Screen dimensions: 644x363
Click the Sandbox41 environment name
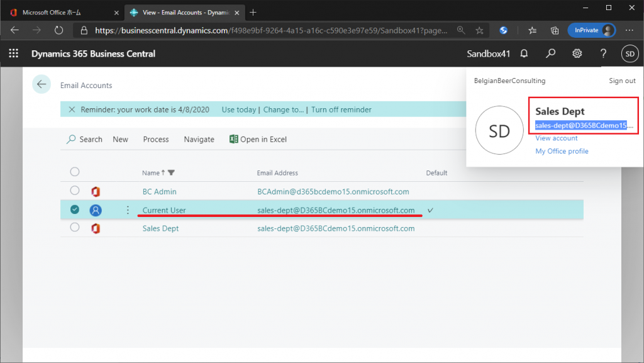click(488, 54)
